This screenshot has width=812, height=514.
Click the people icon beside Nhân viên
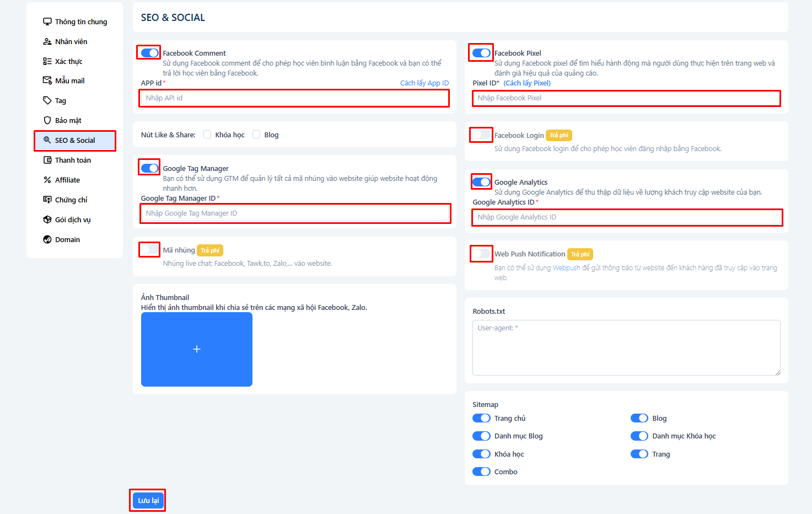(47, 41)
